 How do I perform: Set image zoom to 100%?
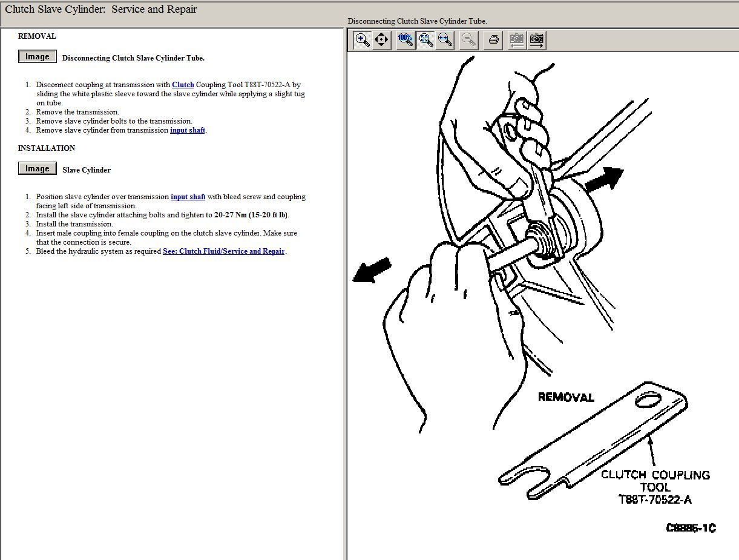point(406,40)
